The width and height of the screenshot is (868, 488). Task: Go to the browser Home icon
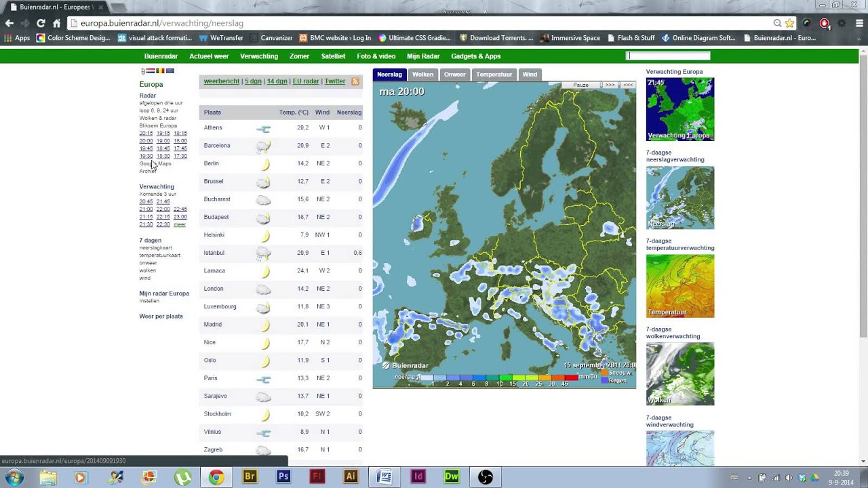(57, 23)
